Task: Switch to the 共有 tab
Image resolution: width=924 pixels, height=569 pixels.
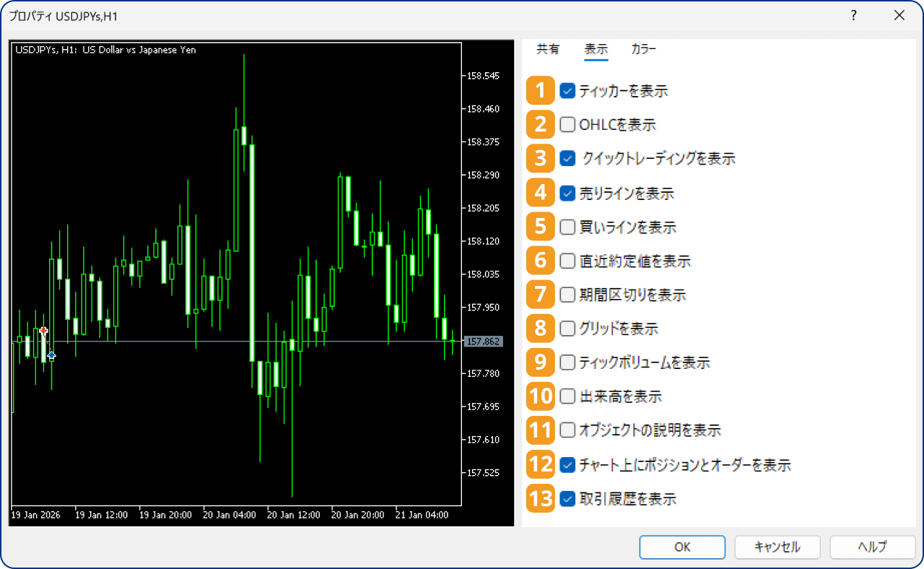Action: tap(549, 49)
